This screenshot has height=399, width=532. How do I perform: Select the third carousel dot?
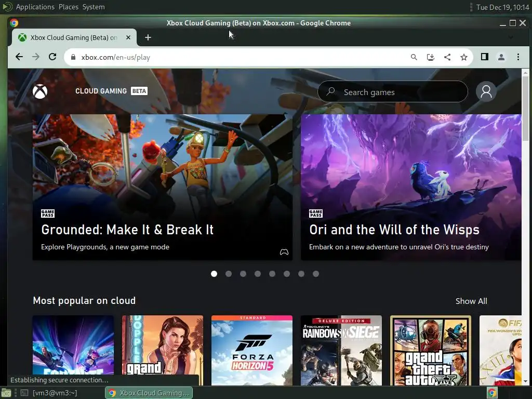click(x=243, y=274)
